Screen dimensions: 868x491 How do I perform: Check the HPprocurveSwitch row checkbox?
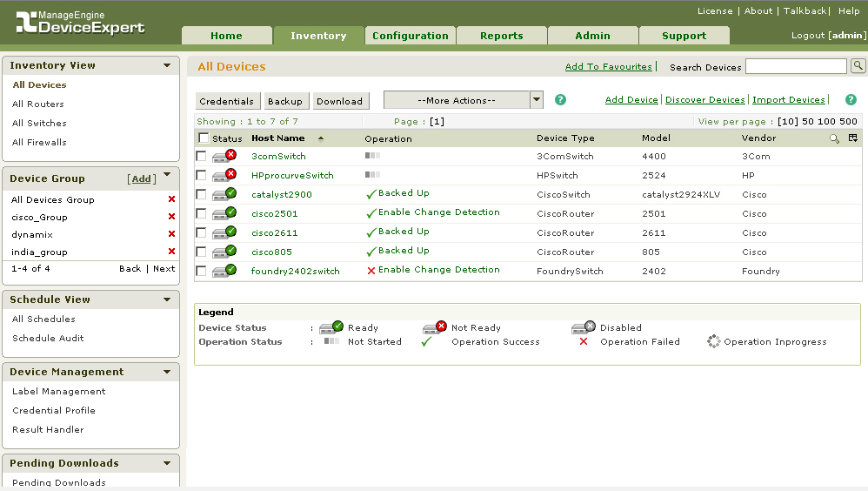(201, 175)
